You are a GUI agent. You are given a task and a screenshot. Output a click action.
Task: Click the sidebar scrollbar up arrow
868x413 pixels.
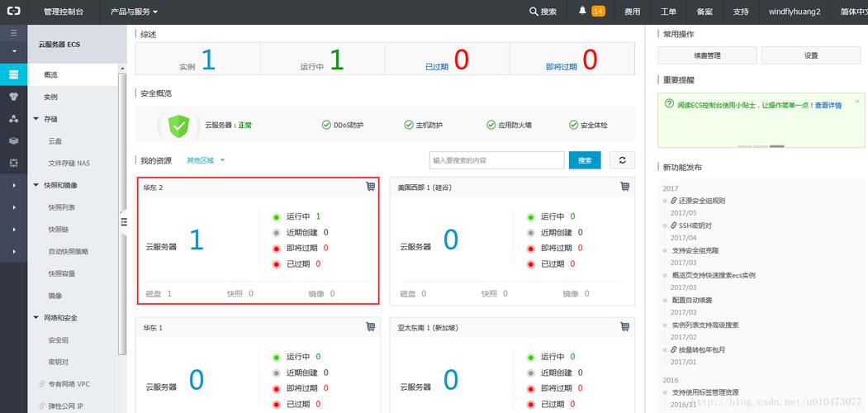122,69
